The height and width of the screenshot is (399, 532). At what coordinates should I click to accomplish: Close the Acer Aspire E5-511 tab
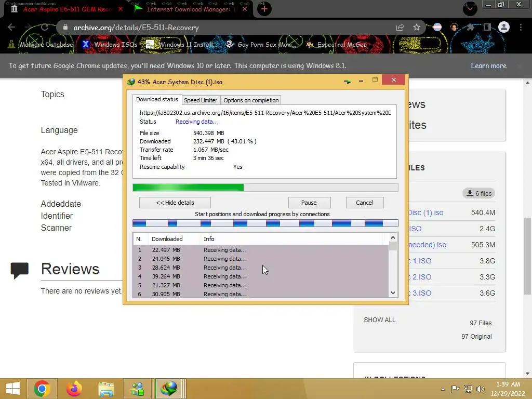121,9
